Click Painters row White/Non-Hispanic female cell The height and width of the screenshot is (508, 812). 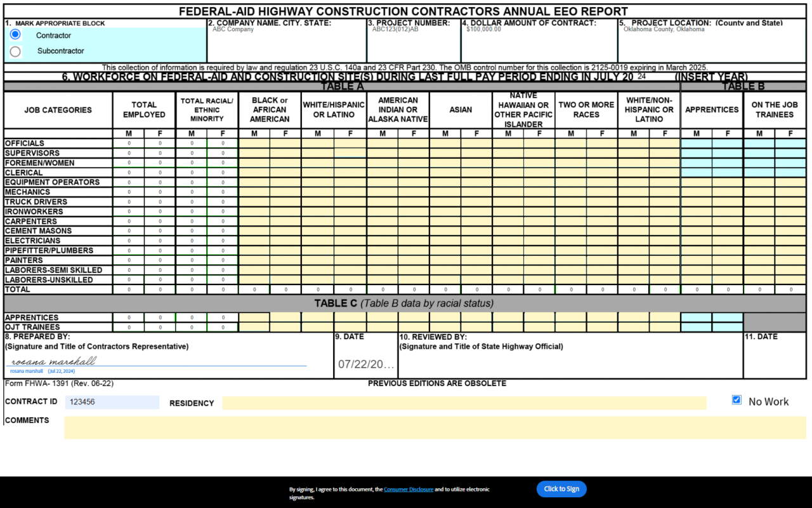664,260
